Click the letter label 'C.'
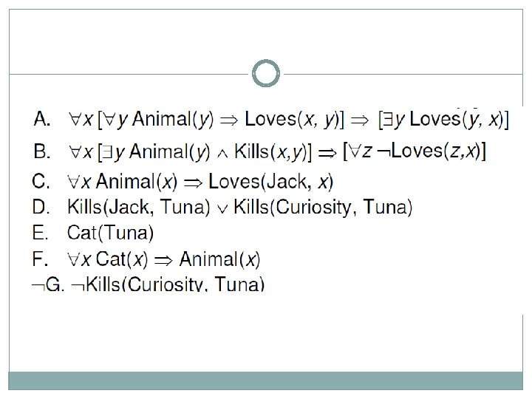532x399 pixels. (x=42, y=180)
